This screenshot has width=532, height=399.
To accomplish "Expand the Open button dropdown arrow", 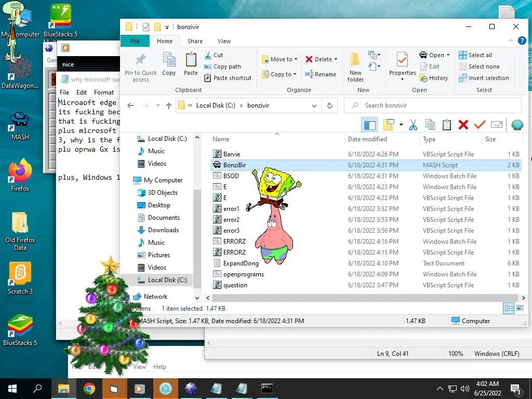I will tap(448, 55).
